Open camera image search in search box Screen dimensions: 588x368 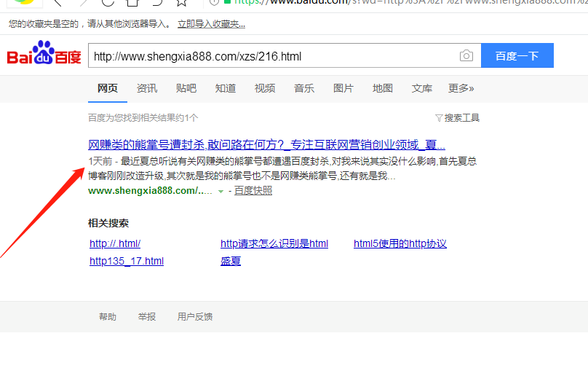(x=466, y=56)
